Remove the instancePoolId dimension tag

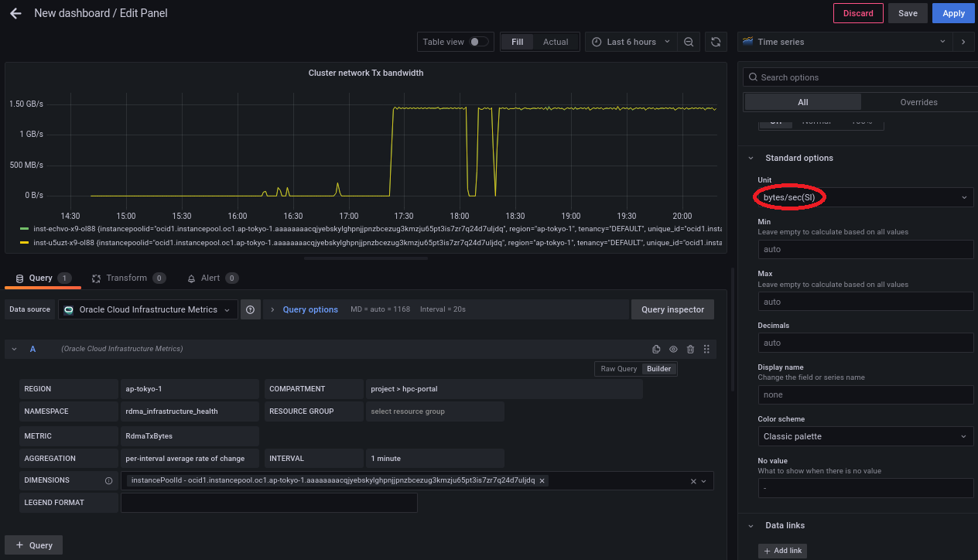coord(542,480)
